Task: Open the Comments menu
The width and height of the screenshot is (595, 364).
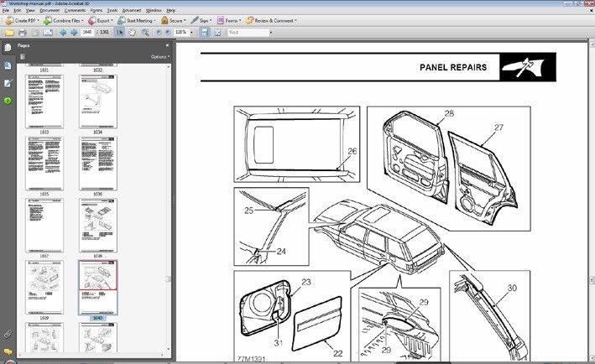Action: tap(76, 11)
